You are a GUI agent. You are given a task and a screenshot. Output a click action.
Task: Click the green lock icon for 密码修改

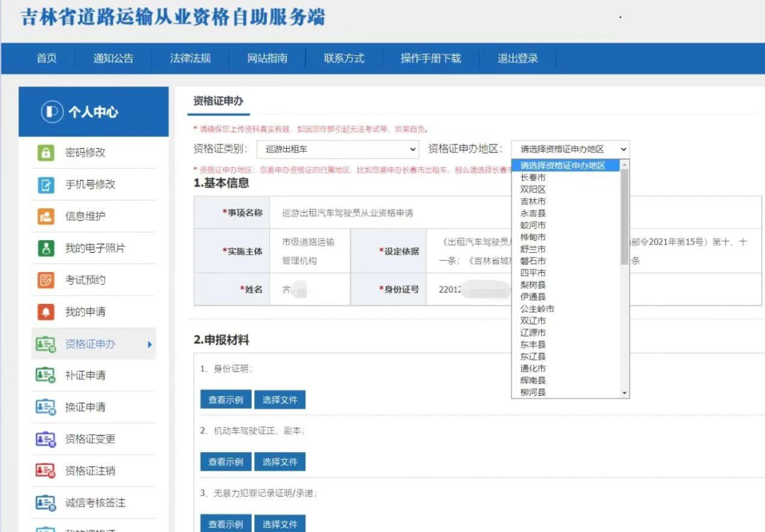click(x=45, y=152)
